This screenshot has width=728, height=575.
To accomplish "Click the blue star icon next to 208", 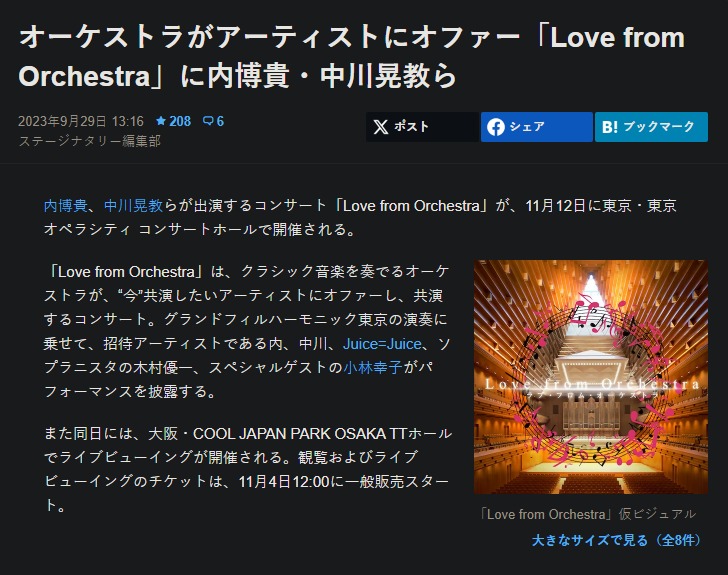I will click(161, 121).
